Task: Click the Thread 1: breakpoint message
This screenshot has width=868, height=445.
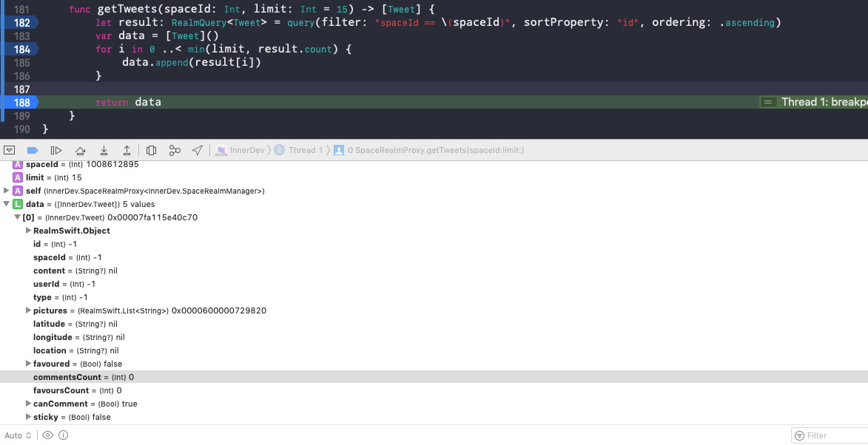Action: (824, 102)
